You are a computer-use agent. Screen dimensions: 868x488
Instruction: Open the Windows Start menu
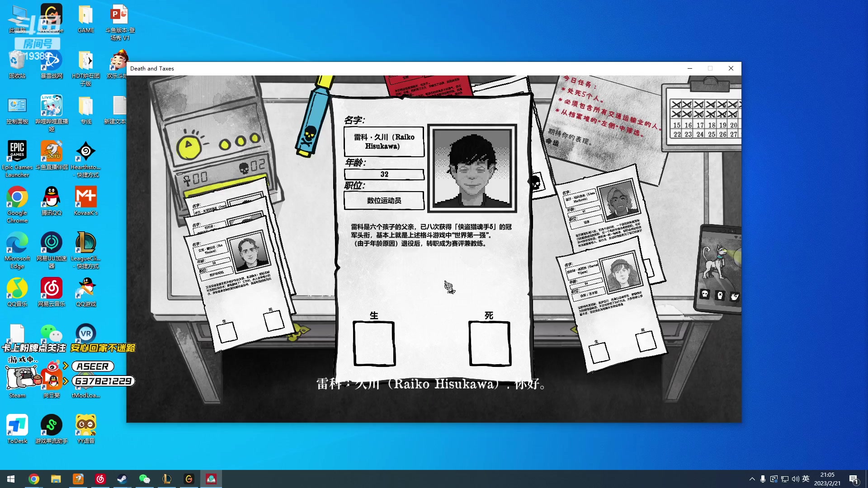coord(10,479)
